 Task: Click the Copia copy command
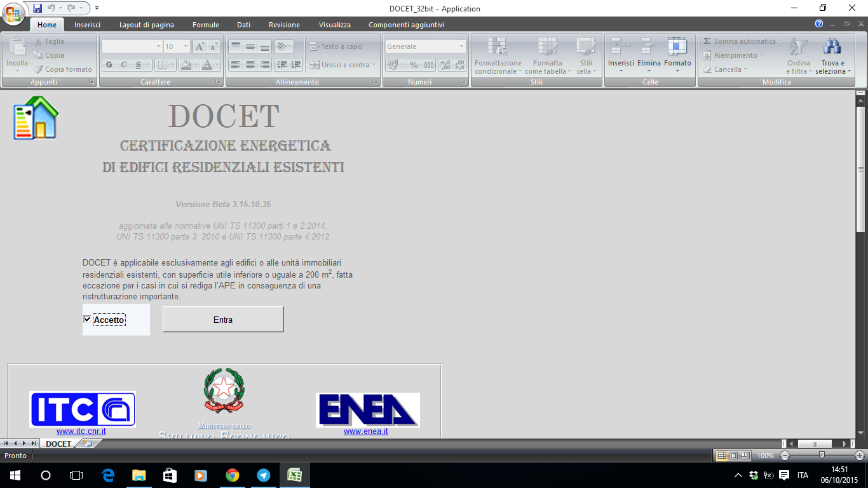(49, 55)
